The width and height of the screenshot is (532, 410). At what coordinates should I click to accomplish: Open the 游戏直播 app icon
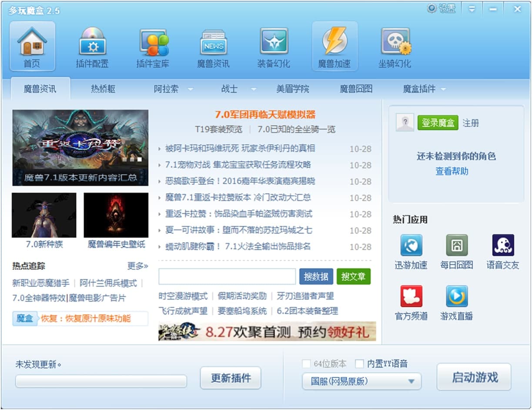click(x=456, y=297)
